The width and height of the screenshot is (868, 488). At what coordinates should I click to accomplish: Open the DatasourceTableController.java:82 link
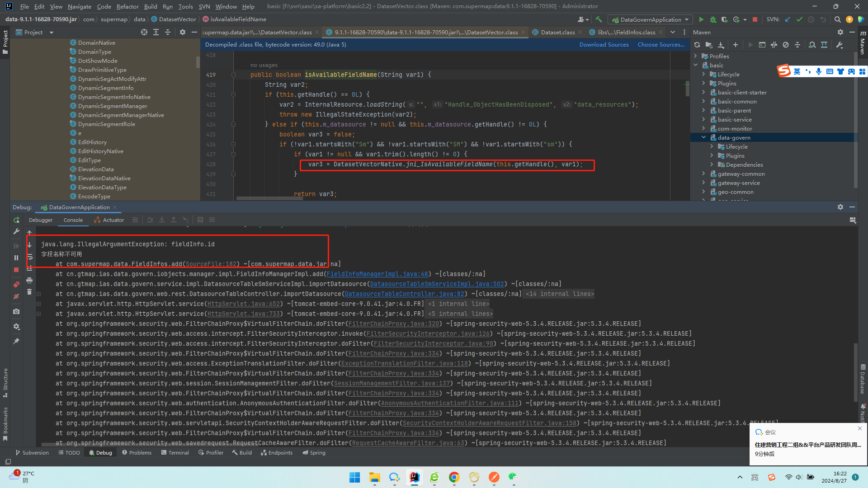click(x=405, y=294)
